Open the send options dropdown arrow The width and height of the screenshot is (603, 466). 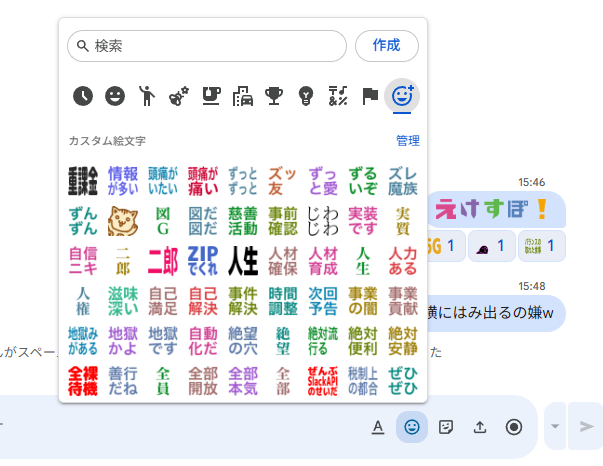[555, 426]
